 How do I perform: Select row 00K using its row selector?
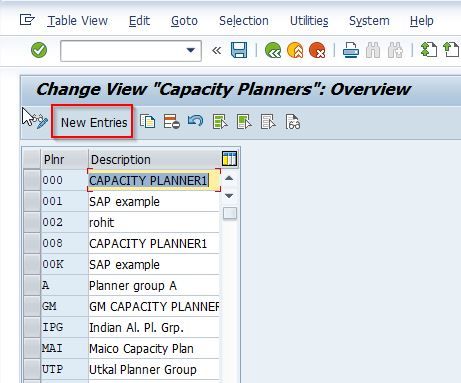(x=32, y=264)
